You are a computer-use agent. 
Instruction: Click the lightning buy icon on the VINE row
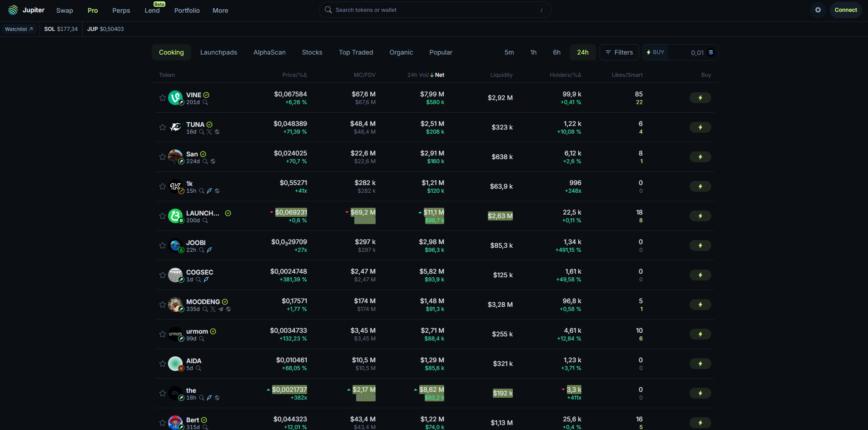[700, 98]
